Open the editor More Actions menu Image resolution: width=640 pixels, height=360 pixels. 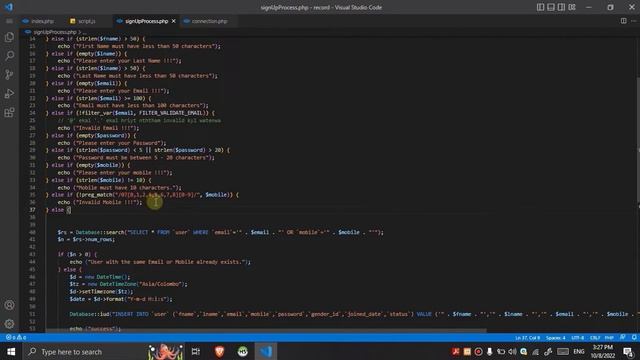633,21
